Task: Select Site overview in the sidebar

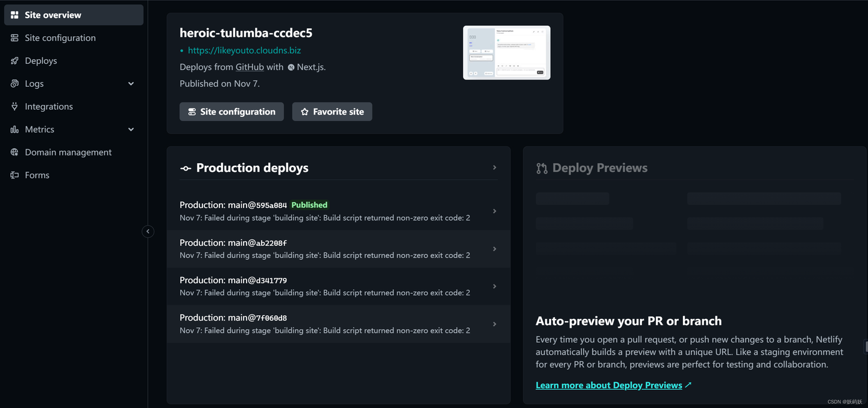Action: tap(74, 15)
